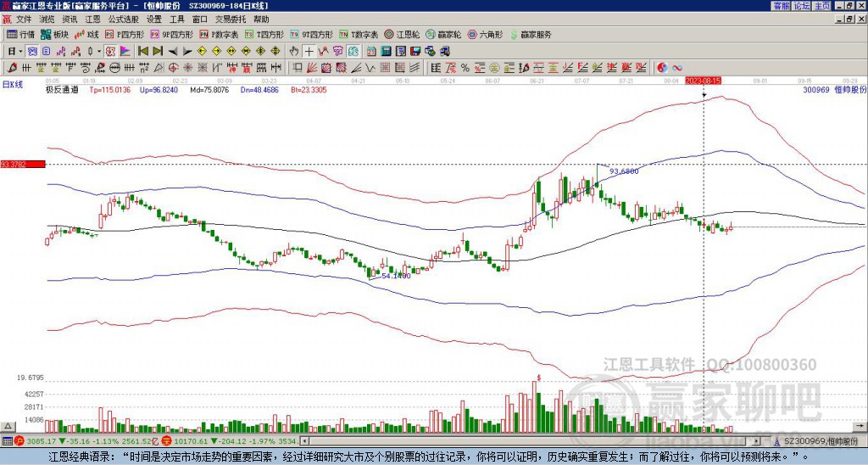This screenshot has height=465, width=868.
Task: Click the 93.3782 red price marker
Action: pos(22,164)
